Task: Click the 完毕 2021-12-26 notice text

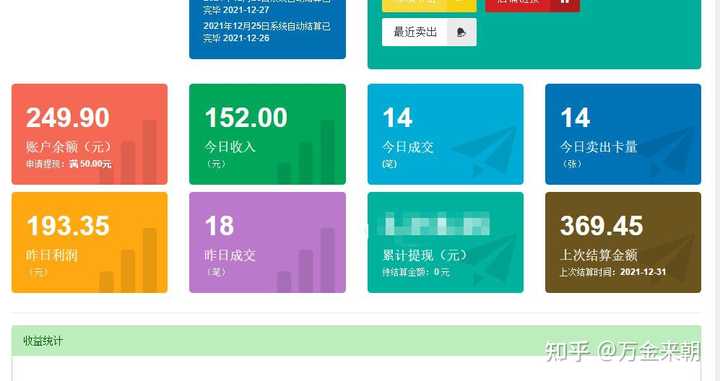Action: pos(236,38)
